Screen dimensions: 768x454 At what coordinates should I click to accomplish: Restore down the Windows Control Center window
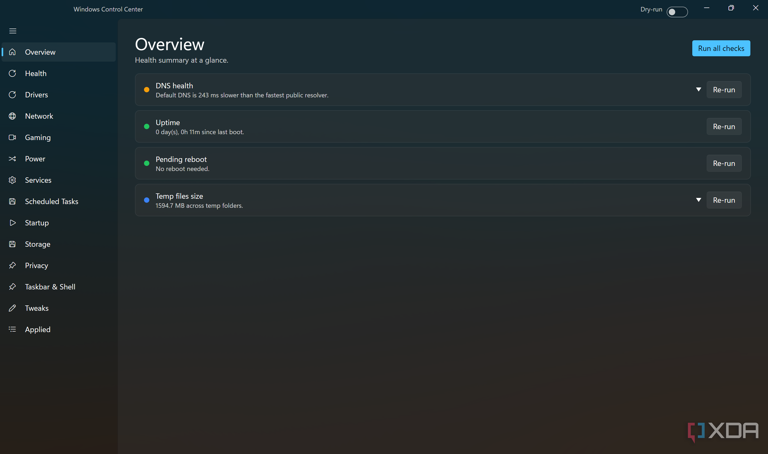point(731,8)
